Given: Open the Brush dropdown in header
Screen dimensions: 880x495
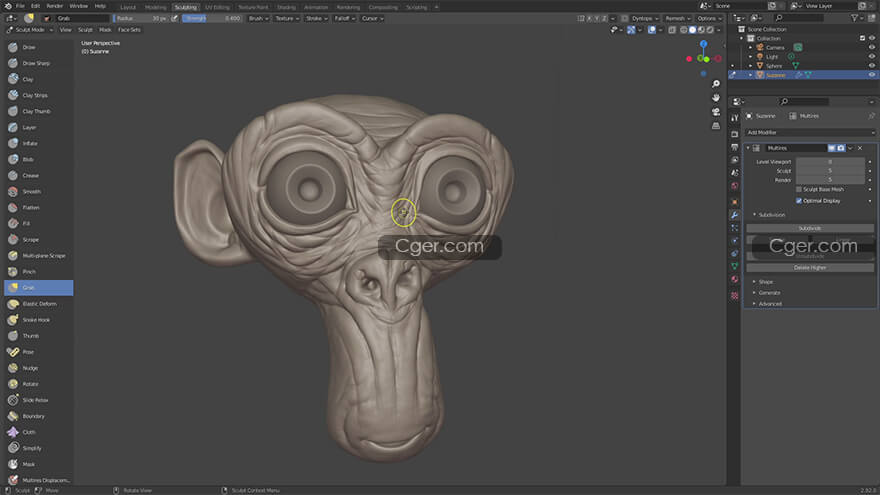Looking at the screenshot, I should click(x=258, y=19).
